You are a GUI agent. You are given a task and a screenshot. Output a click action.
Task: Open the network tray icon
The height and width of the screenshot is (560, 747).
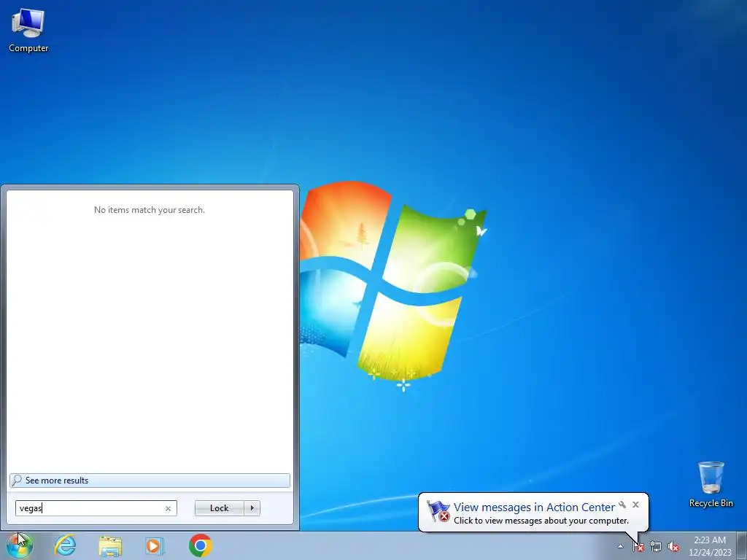656,547
